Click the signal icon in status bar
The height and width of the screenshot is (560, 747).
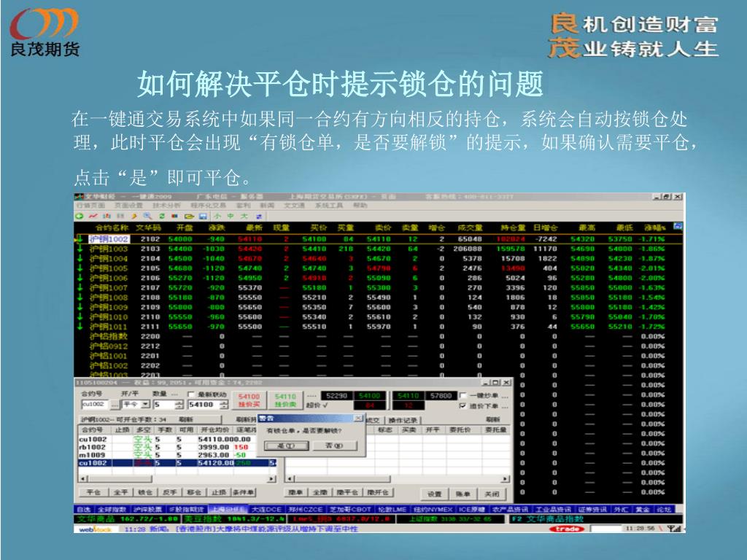[x=673, y=529]
